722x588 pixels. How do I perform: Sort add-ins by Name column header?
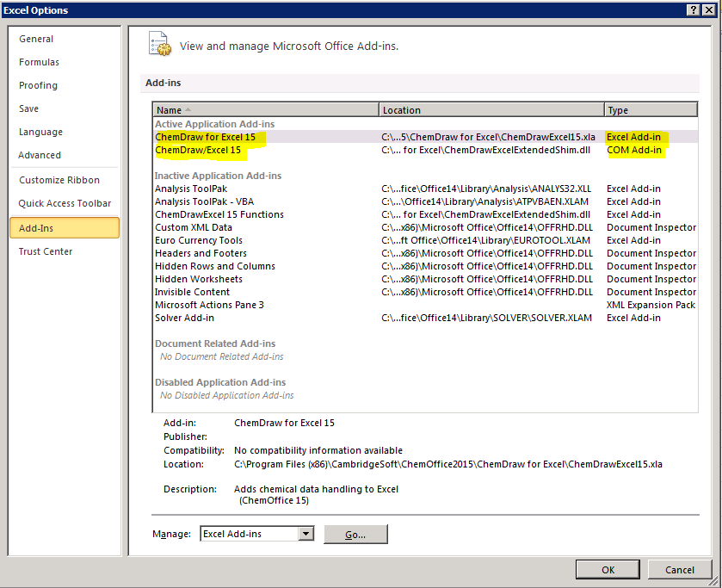(x=265, y=110)
